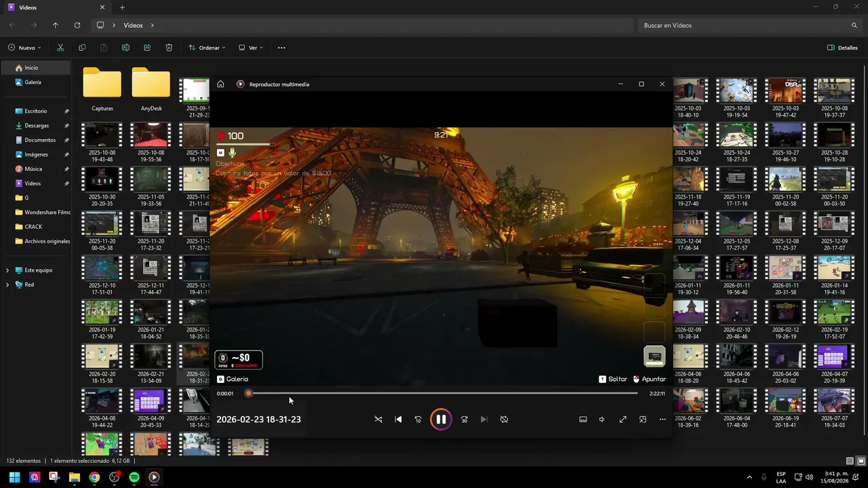Toggle the Detalles pane

[843, 47]
